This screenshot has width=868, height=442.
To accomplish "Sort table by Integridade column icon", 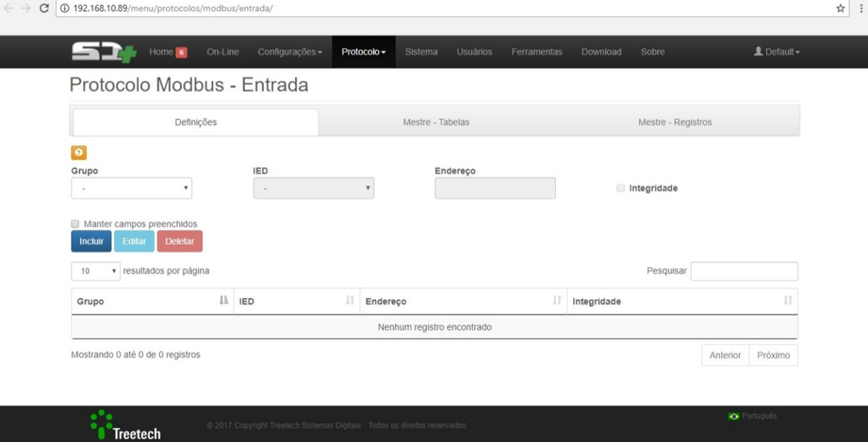I will click(788, 300).
